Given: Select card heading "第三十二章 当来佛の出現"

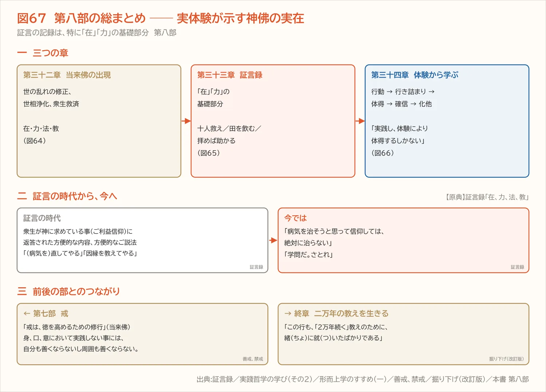Looking at the screenshot, I should point(67,75).
